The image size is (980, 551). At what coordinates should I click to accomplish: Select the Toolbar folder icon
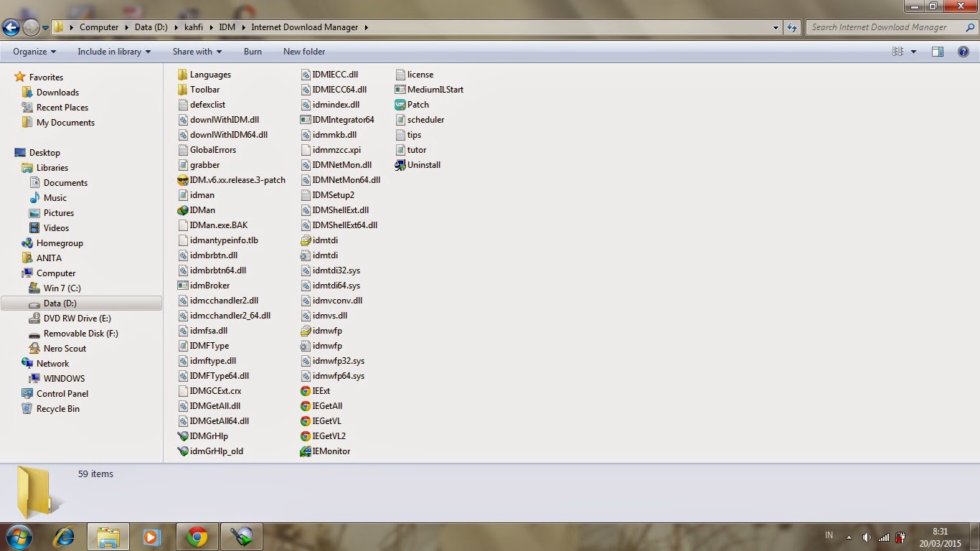click(x=183, y=90)
